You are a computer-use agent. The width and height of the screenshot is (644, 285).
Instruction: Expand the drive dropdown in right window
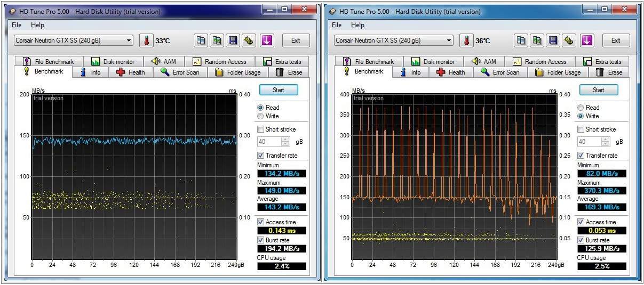449,40
